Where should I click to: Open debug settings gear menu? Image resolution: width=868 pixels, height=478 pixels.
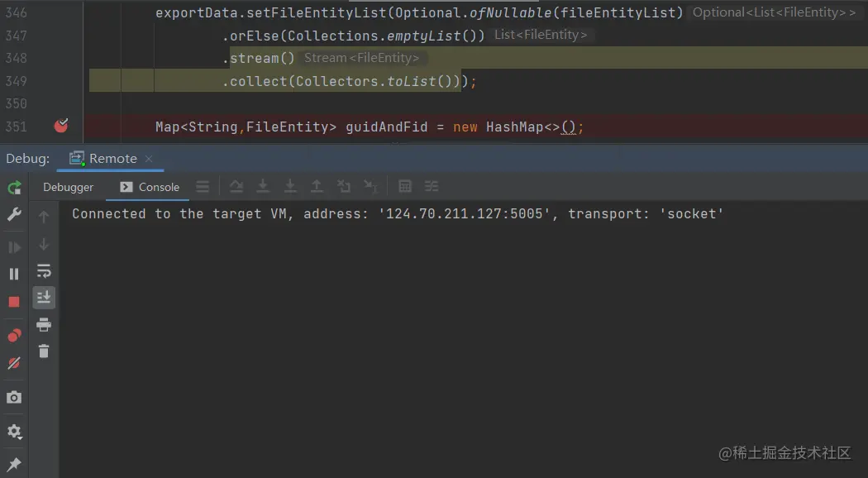14,432
